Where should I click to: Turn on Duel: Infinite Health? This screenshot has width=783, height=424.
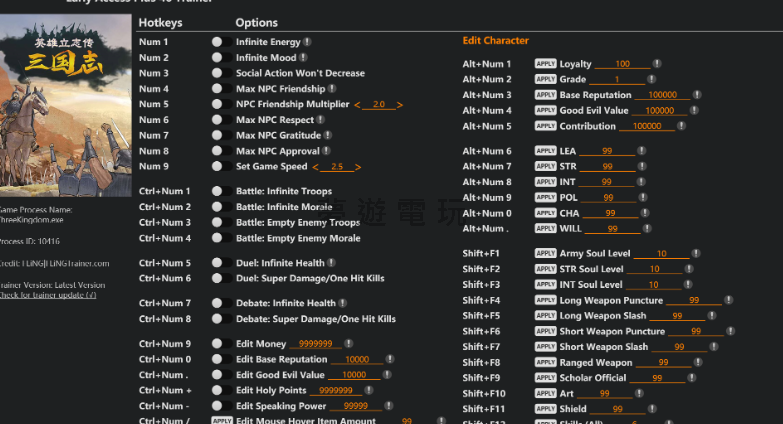tap(217, 263)
